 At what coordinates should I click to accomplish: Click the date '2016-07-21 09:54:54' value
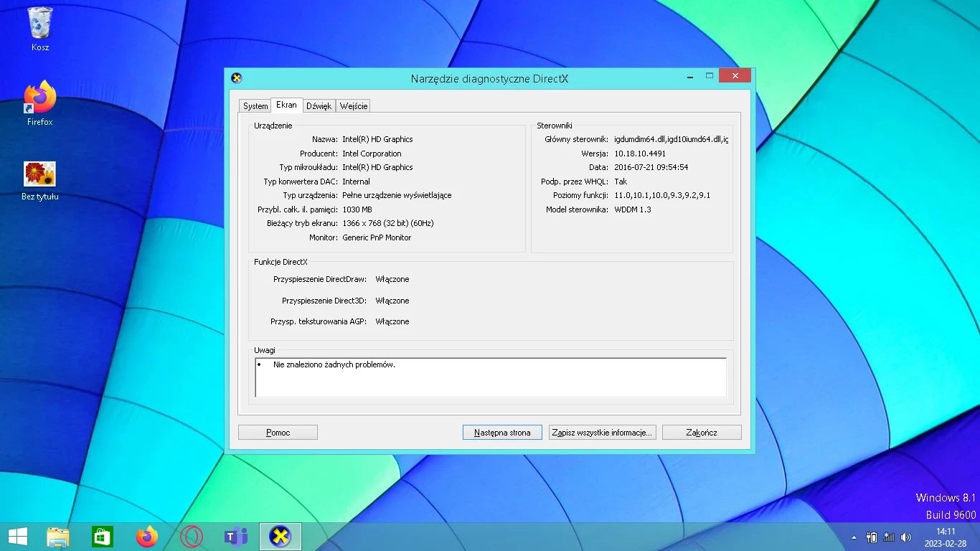click(651, 167)
